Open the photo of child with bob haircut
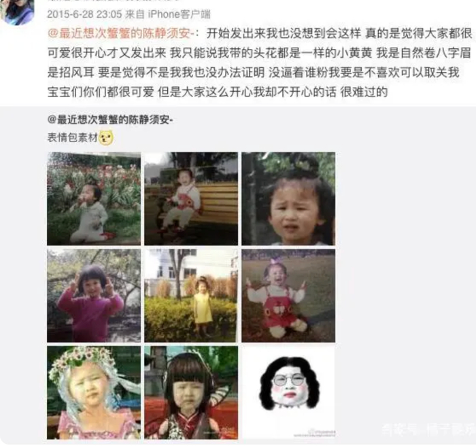This screenshot has height=448, width=476. pos(191,393)
